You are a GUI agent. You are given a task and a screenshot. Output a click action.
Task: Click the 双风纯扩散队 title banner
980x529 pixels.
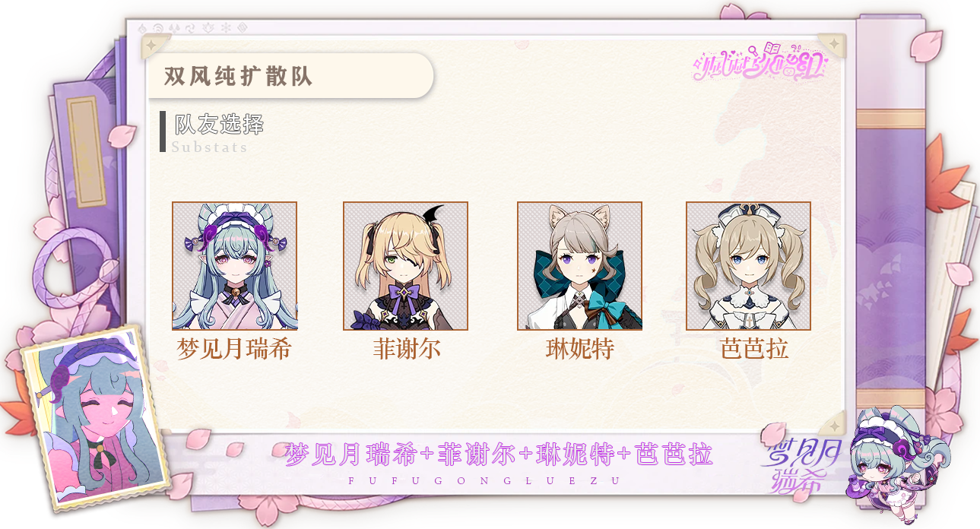290,76
